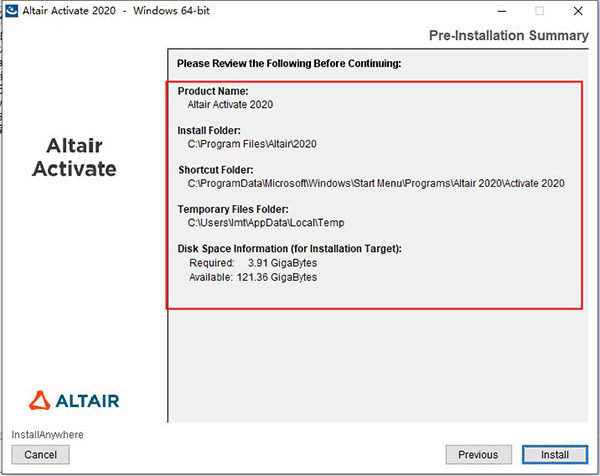
Task: Minimize the installer window
Action: tap(502, 11)
